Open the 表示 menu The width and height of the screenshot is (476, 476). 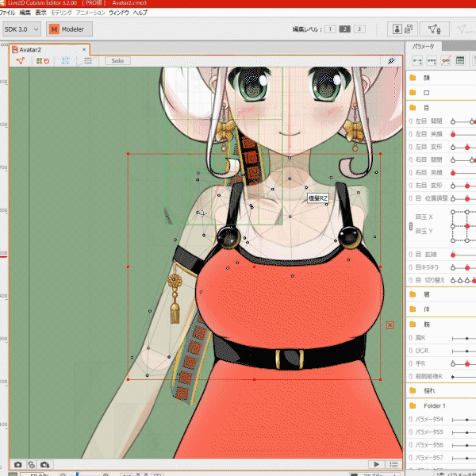40,13
